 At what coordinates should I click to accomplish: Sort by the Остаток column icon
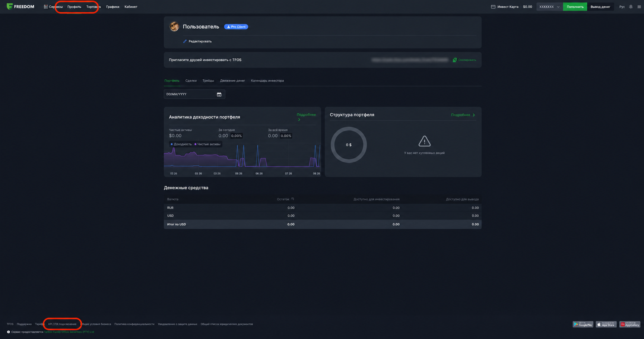coord(292,199)
